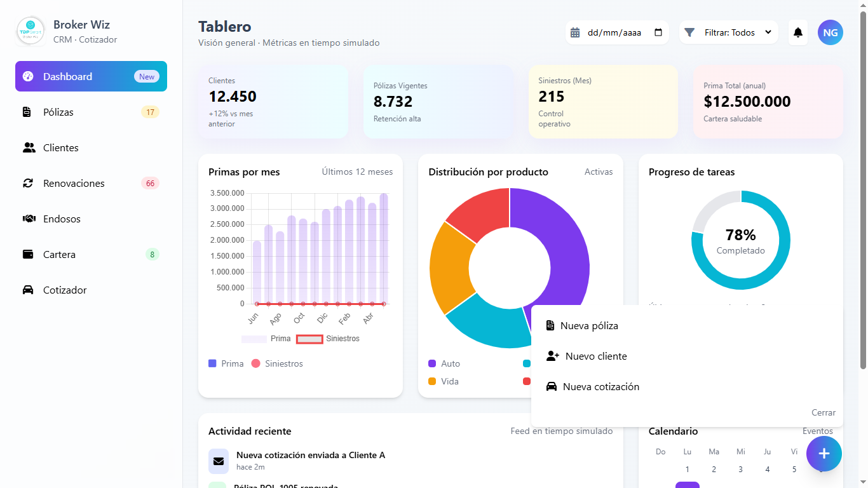Toggle the Siniestros chart legend box
Image resolution: width=868 pixels, height=488 pixels.
click(x=309, y=339)
